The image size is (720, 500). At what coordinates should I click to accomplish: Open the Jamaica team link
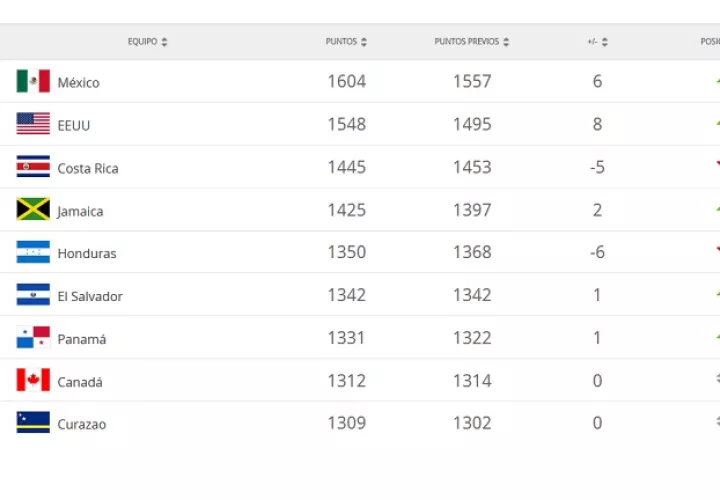pos(80,211)
